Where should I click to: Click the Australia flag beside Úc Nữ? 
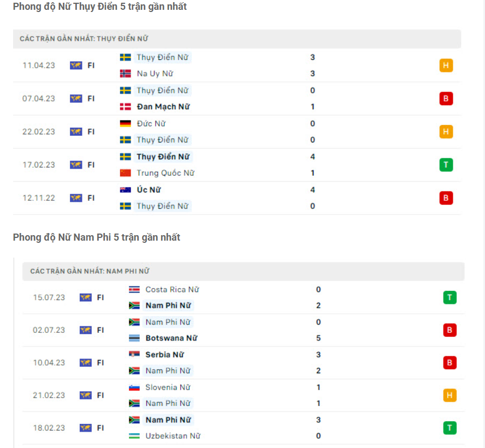pyautogui.click(x=125, y=190)
